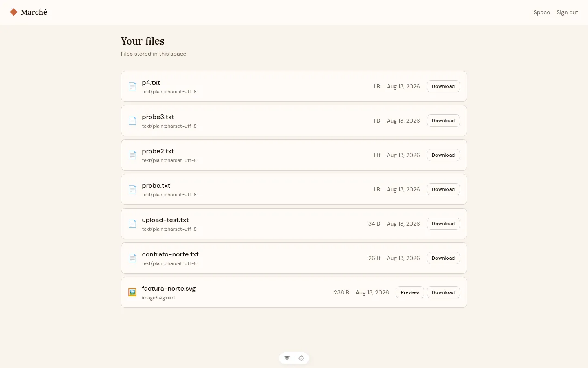Download the contrato-norte.txt file
Viewport: 588px width, 368px height.
coord(443,258)
